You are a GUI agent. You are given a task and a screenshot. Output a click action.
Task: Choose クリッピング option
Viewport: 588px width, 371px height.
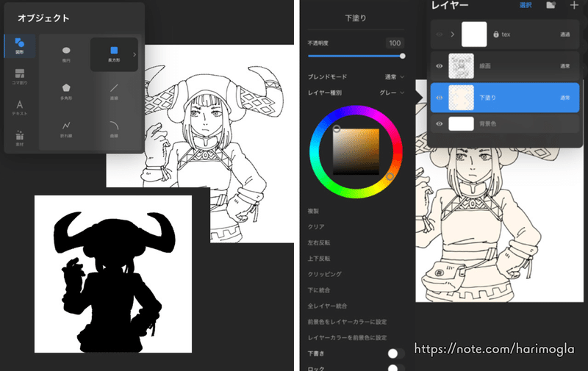(325, 274)
